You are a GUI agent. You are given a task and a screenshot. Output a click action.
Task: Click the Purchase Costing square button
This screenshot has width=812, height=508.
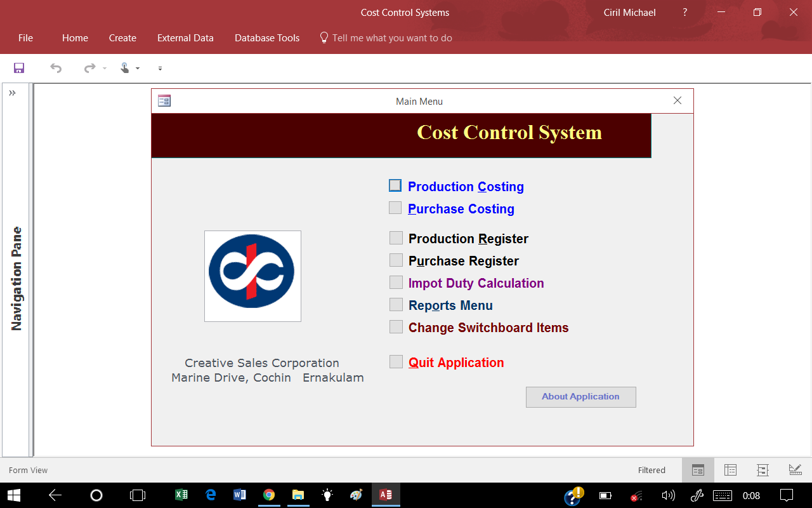tap(395, 208)
